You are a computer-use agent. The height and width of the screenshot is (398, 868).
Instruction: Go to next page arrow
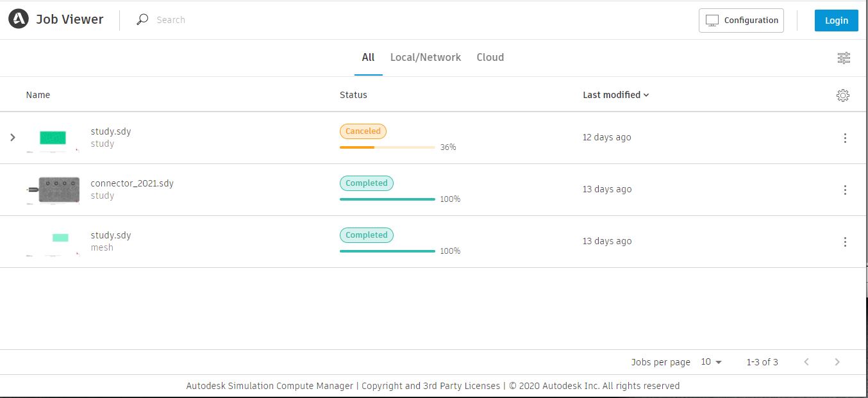tap(837, 362)
